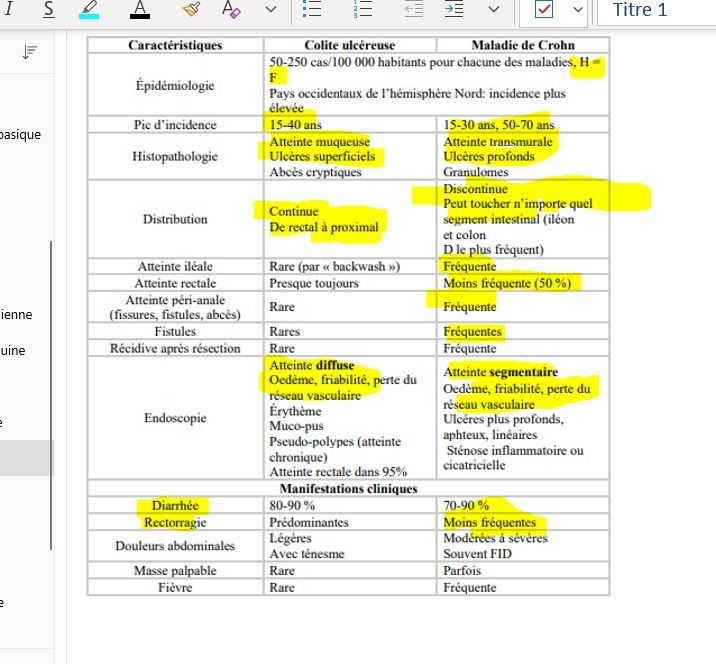The image size is (716, 664).
Task: Select 'Récidive après résection' row label
Action: [x=175, y=348]
